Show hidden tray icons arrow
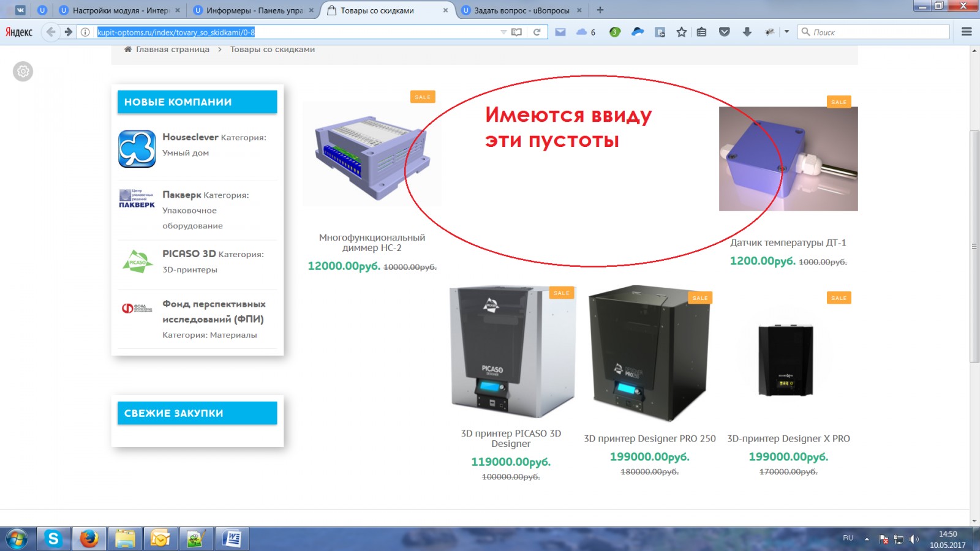The height and width of the screenshot is (551, 980). 867,539
